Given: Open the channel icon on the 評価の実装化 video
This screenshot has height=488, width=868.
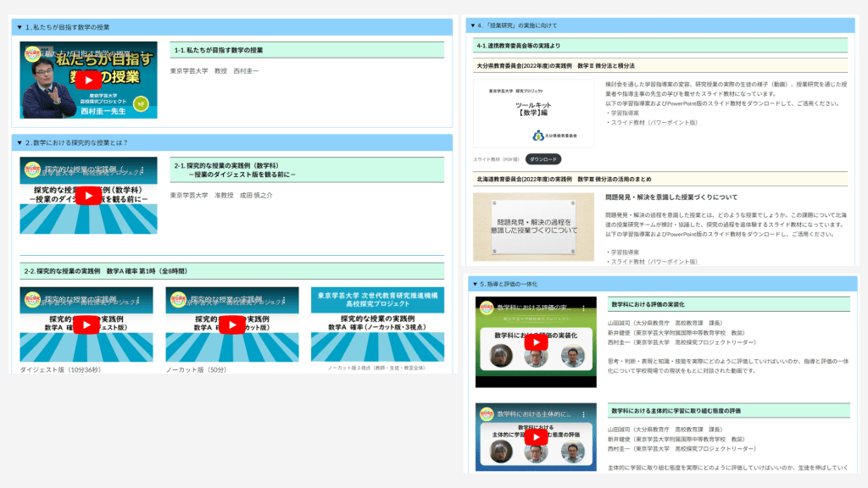Looking at the screenshot, I should pos(487,307).
